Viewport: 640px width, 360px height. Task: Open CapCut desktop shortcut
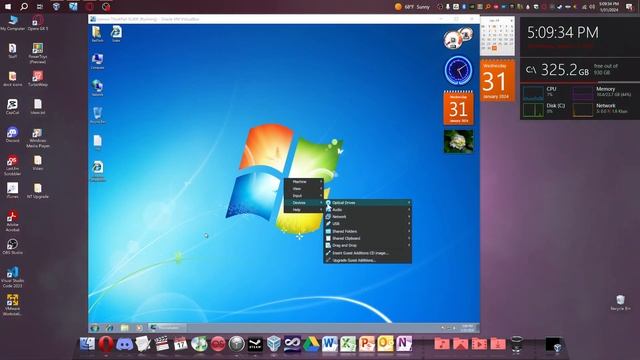coord(13,107)
